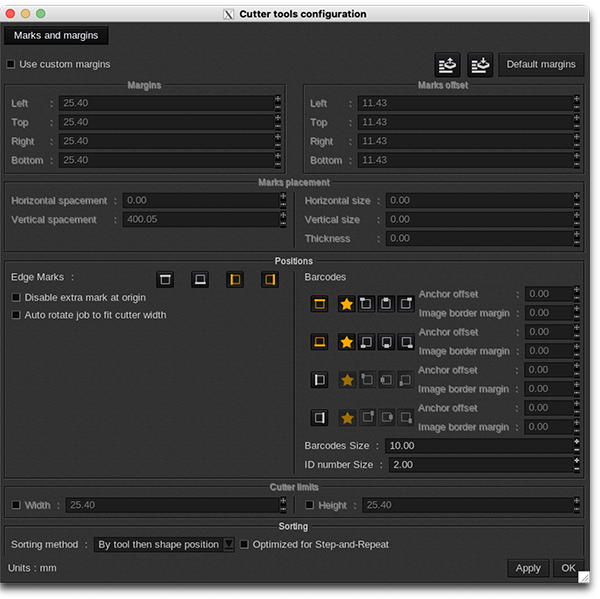Switch to Marks and margins tab
600x599 pixels.
56,36
